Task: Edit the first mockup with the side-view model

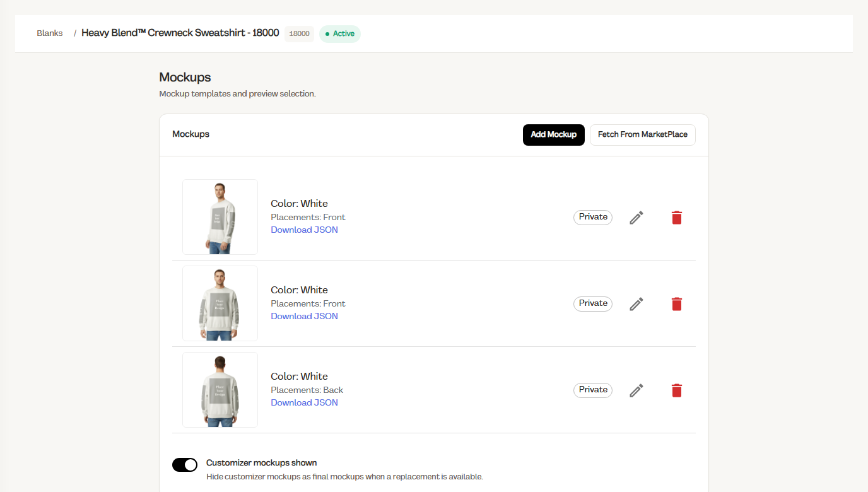Action: (x=636, y=218)
